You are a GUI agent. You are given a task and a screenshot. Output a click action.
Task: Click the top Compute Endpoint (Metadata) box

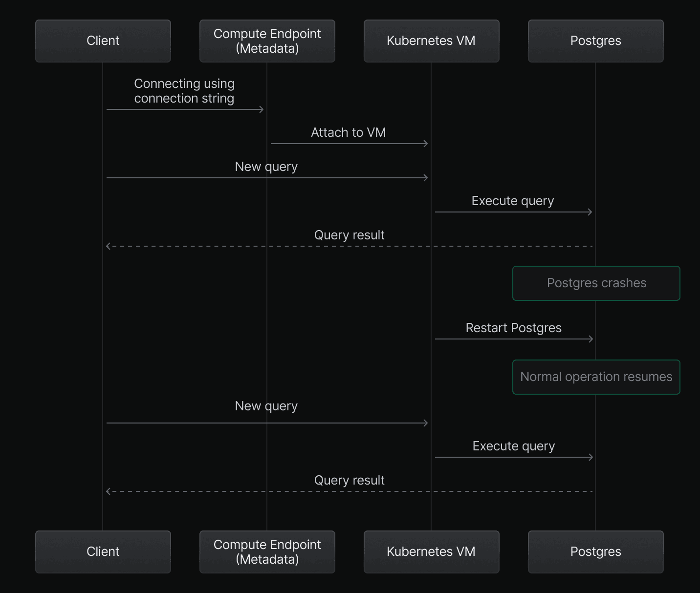coord(267,41)
